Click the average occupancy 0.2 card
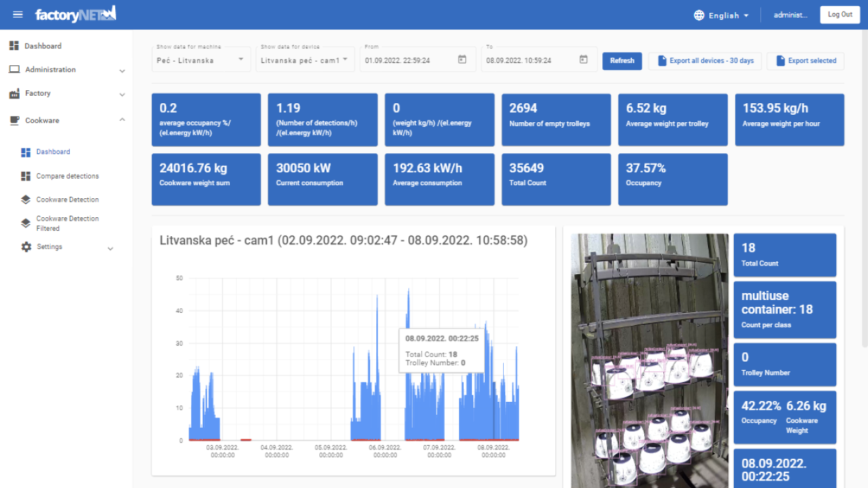 click(x=206, y=120)
